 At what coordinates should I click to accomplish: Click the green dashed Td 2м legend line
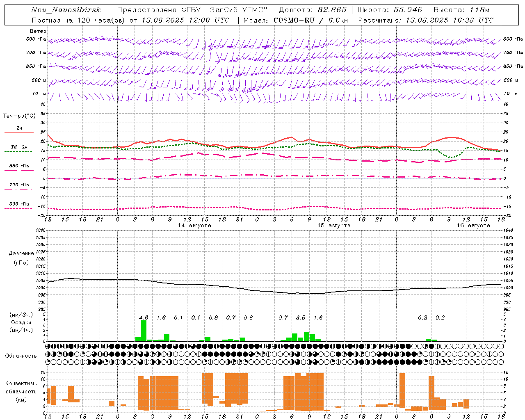[18, 151]
